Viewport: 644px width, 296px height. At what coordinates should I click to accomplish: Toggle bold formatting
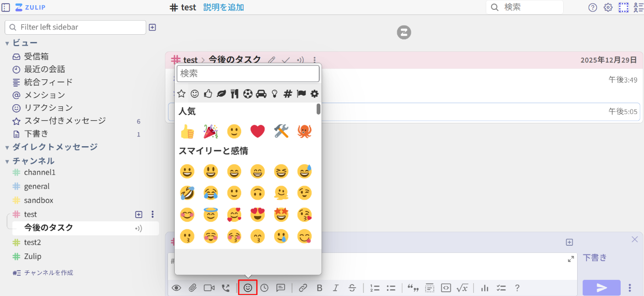point(319,288)
